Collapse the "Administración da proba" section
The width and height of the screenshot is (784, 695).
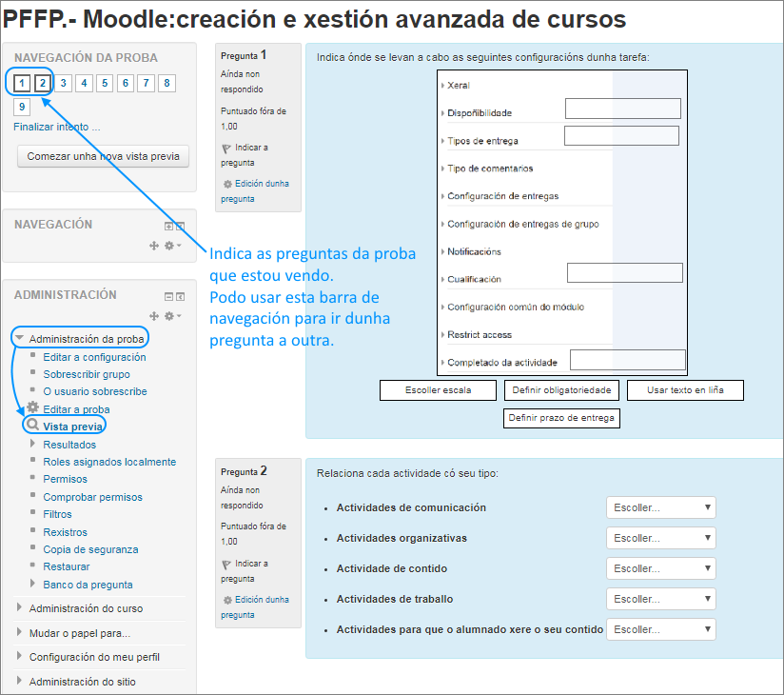(20, 337)
